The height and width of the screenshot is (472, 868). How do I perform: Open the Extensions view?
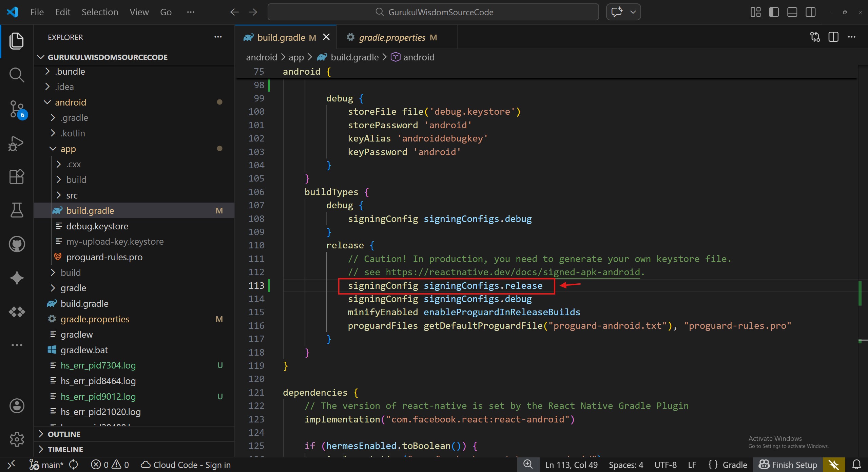(x=16, y=177)
